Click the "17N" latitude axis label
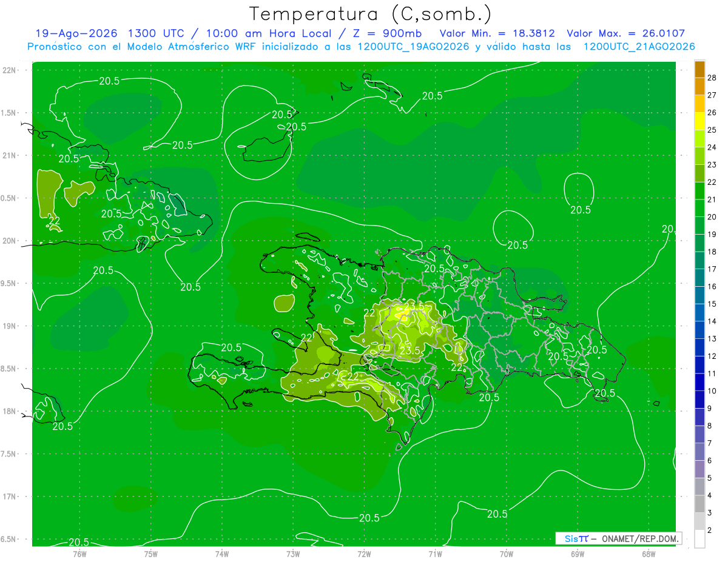Viewport: 728px width, 562px height. point(10,497)
